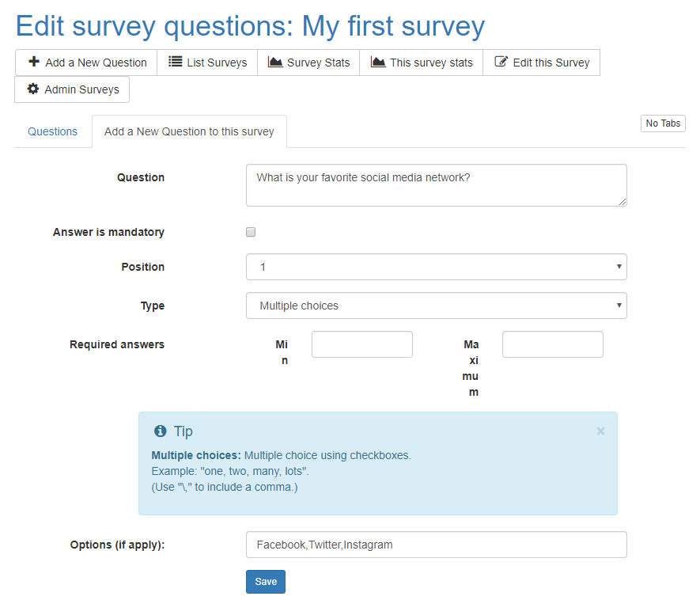Click the Edit survey questions page heading
700x600 pixels.
250,26
